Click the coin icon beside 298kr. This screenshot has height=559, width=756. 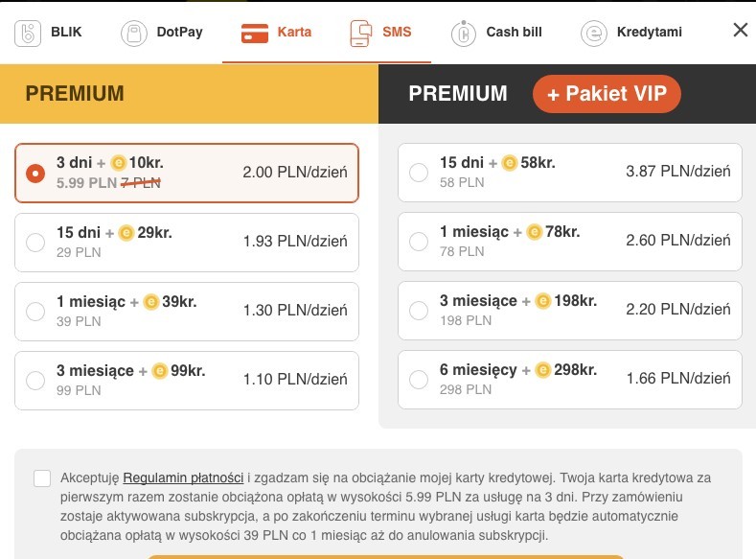point(543,370)
